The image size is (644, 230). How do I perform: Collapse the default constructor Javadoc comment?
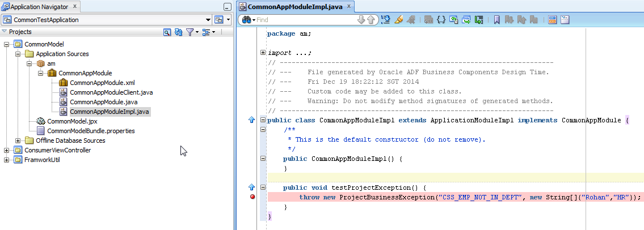263,130
